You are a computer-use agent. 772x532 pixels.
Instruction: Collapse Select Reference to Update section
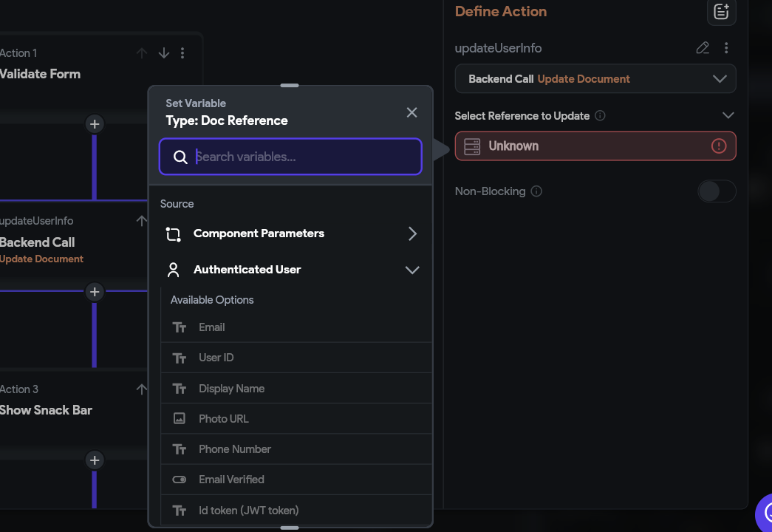(x=728, y=116)
